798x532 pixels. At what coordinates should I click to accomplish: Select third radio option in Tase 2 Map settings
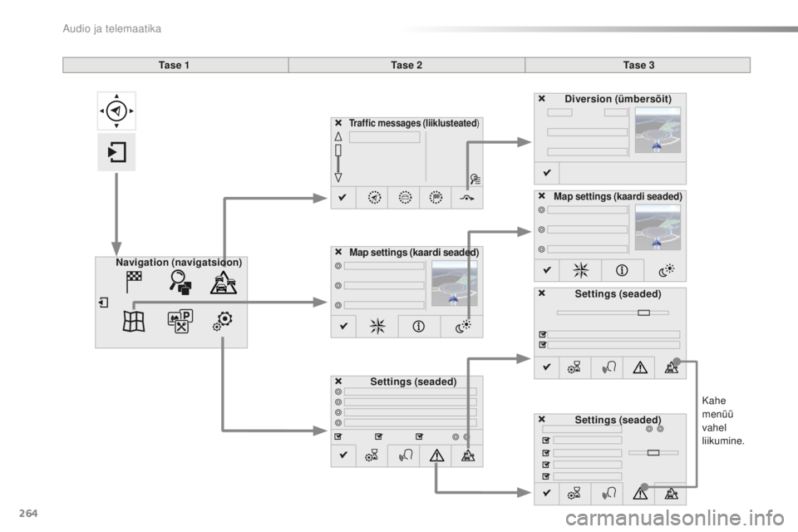click(338, 305)
